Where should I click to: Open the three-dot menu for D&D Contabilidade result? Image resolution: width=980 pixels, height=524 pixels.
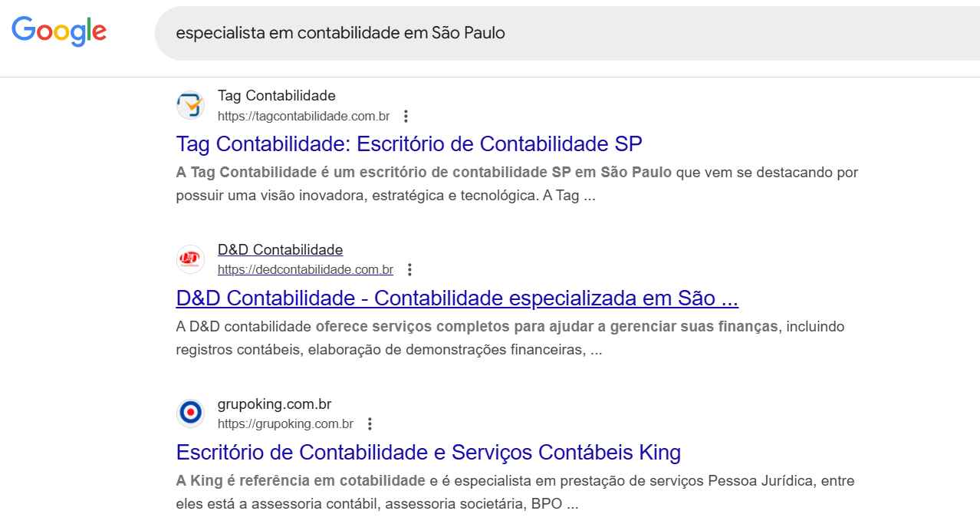[409, 270]
